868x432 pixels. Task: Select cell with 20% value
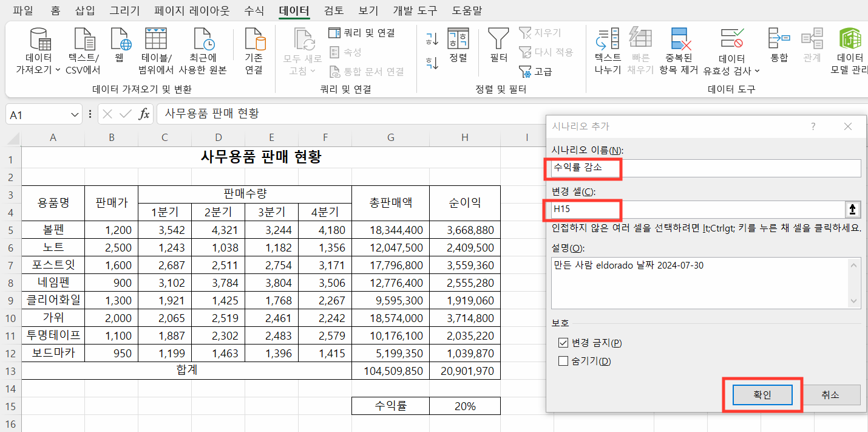coord(464,406)
